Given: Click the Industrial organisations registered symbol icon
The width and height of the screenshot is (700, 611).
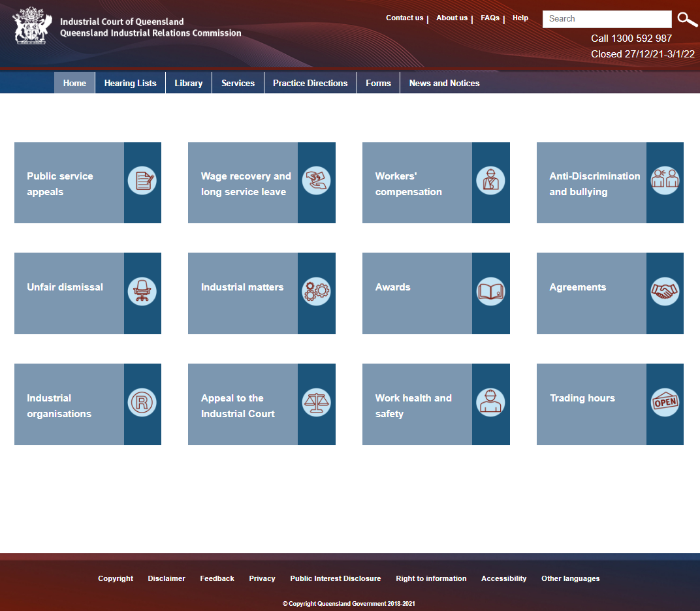Looking at the screenshot, I should click(x=142, y=403).
